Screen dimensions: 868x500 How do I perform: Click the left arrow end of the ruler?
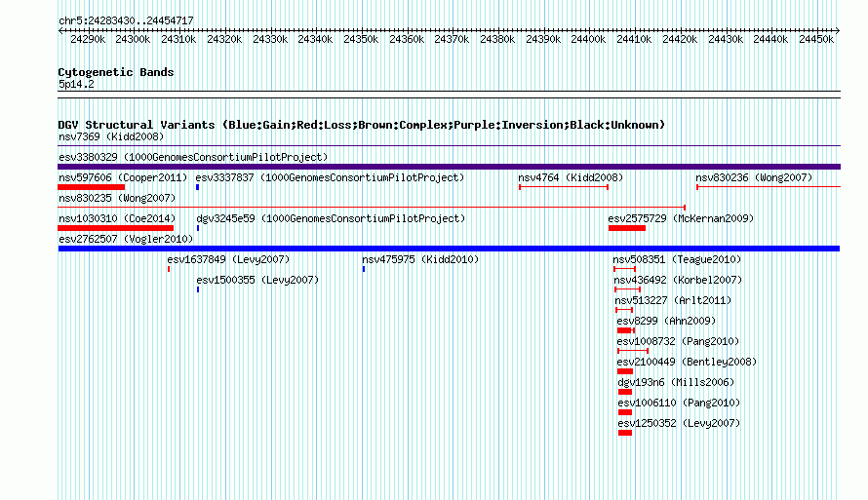[x=60, y=30]
